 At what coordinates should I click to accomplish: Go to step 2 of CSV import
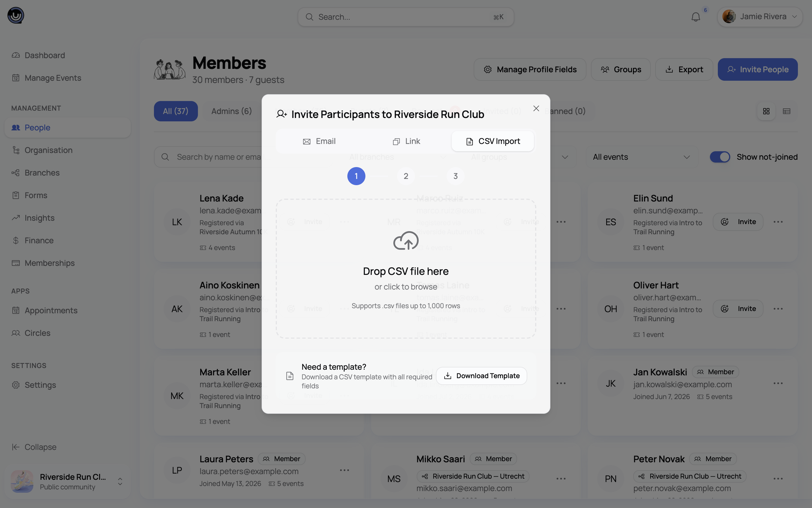pos(406,176)
